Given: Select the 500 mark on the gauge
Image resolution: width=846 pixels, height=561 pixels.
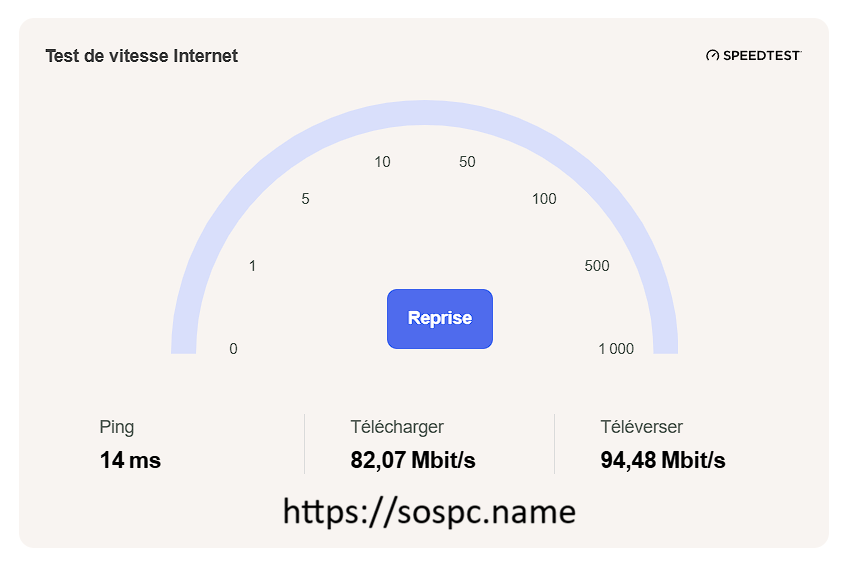Looking at the screenshot, I should [x=597, y=266].
